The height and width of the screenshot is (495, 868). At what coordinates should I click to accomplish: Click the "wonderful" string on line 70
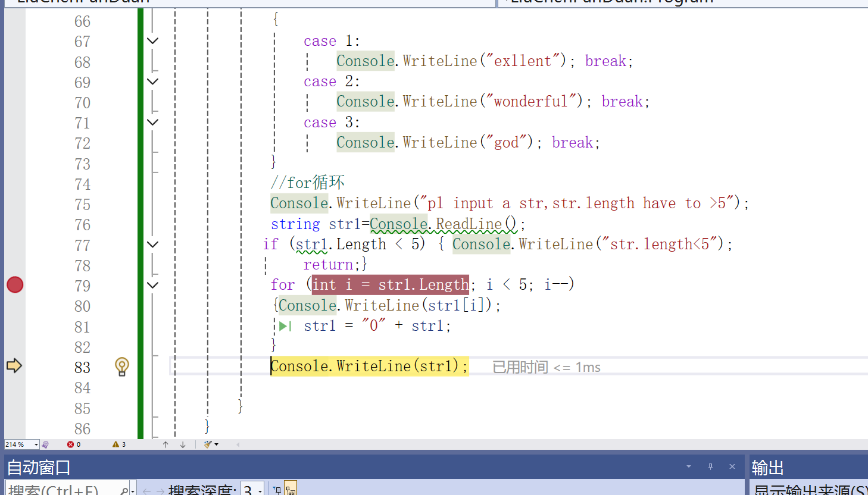click(531, 101)
